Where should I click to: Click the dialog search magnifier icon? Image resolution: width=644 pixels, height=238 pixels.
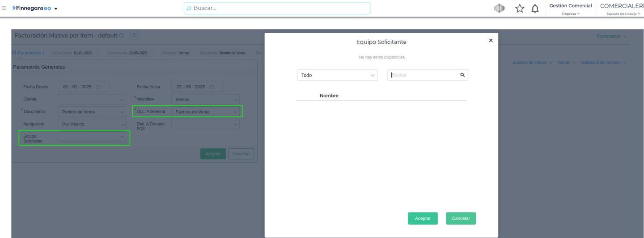(x=462, y=75)
